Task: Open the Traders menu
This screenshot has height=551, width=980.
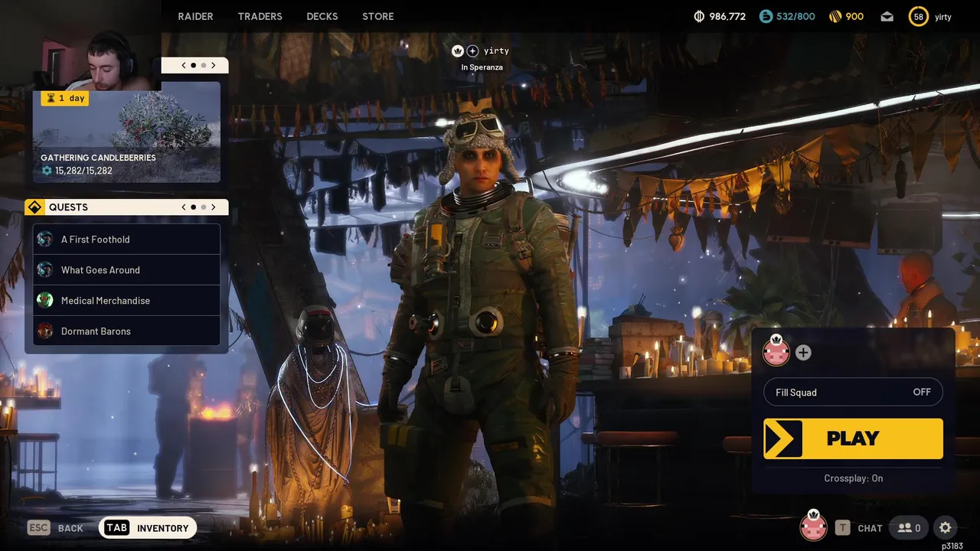Action: (x=260, y=16)
